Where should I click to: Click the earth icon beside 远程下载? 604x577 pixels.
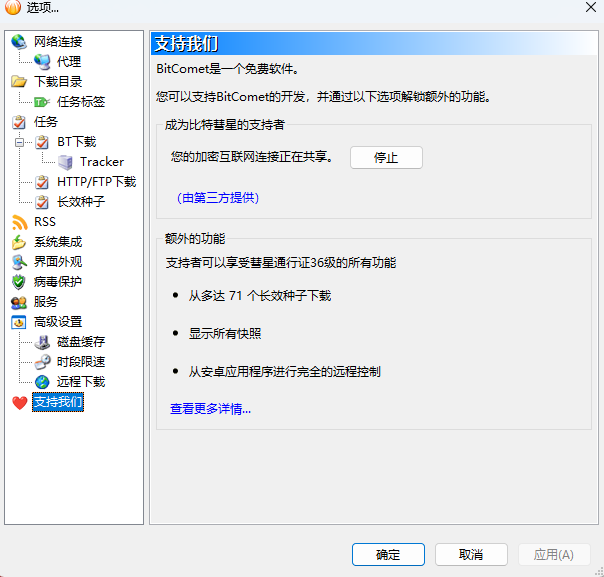[x=42, y=382]
